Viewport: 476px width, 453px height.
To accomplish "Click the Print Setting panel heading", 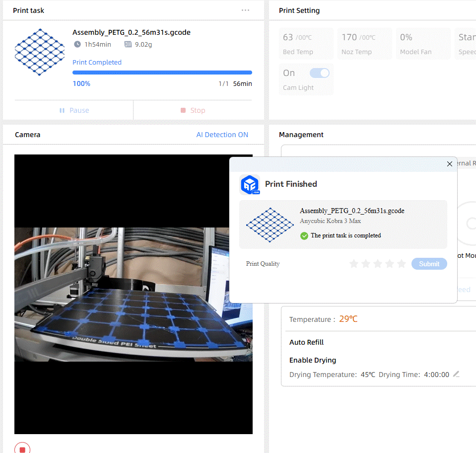I will (x=299, y=10).
